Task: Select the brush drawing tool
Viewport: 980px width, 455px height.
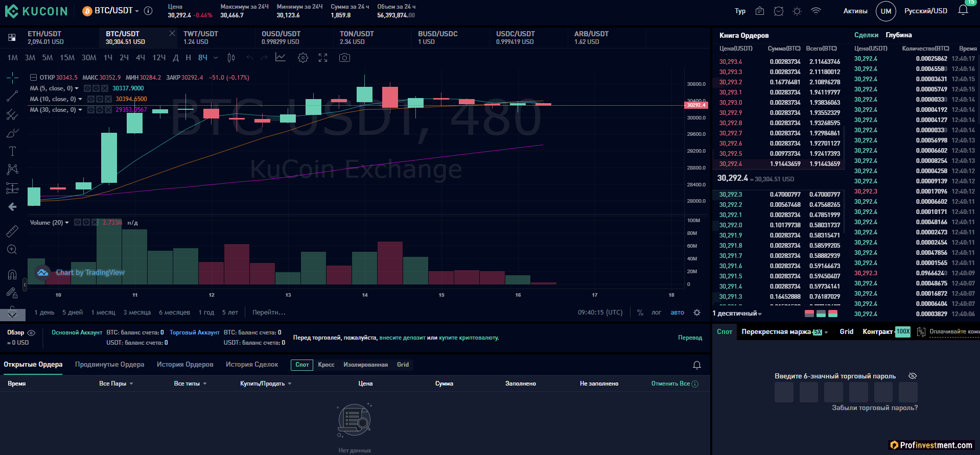Action: [12, 133]
